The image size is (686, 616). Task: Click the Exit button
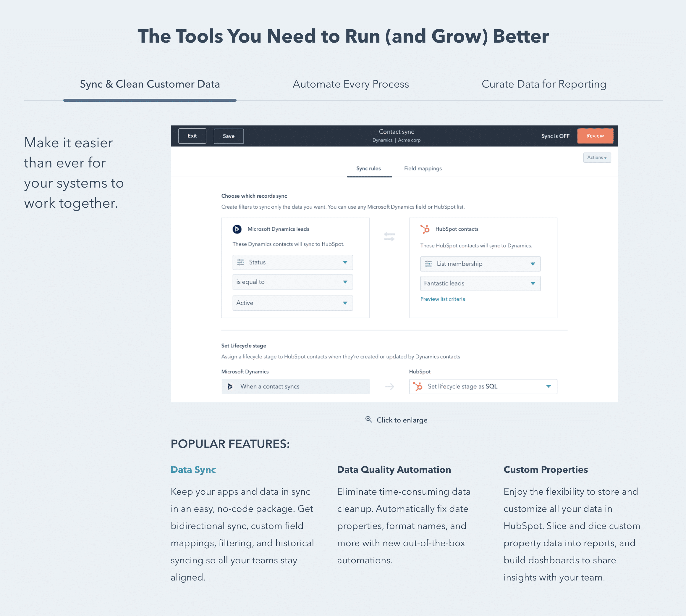tap(192, 136)
